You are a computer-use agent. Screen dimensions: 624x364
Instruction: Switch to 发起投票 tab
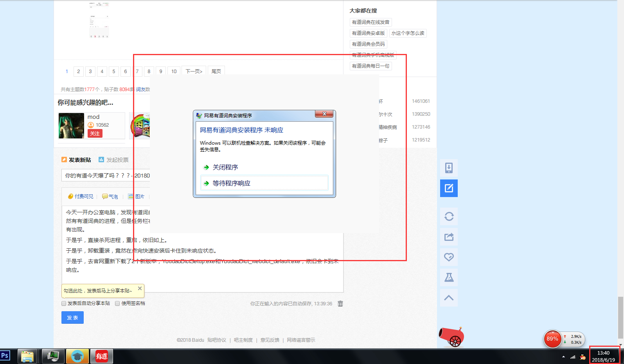pyautogui.click(x=113, y=160)
